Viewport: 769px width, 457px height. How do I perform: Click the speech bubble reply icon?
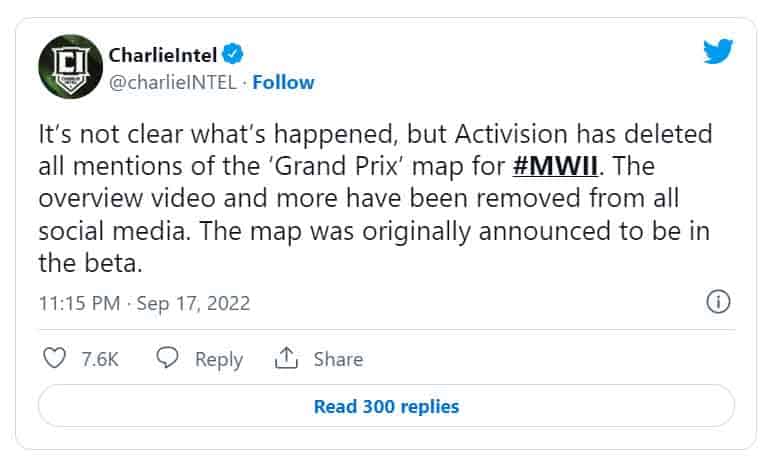[x=167, y=357]
